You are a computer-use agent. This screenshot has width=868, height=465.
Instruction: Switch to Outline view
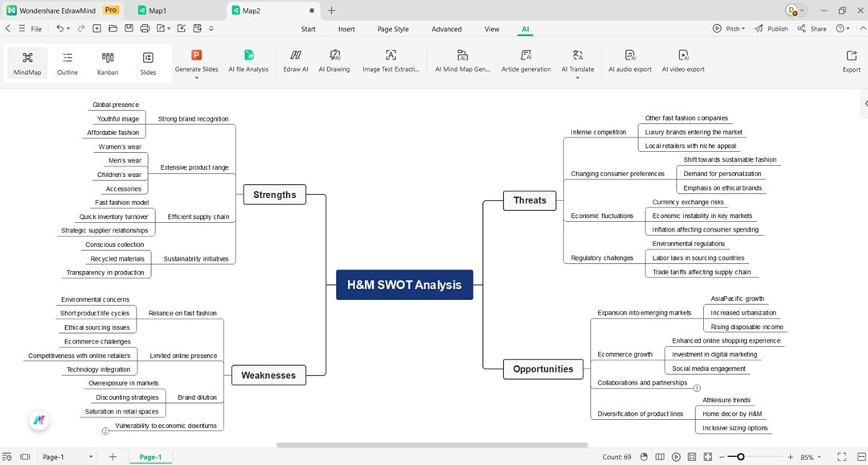[x=68, y=64]
